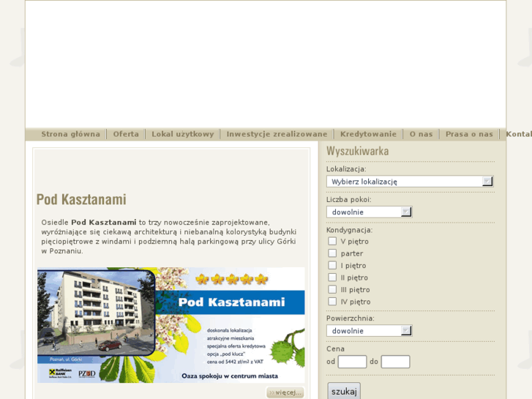532x399 pixels.
Task: Open Lokal użytkowy section
Action: coord(183,134)
